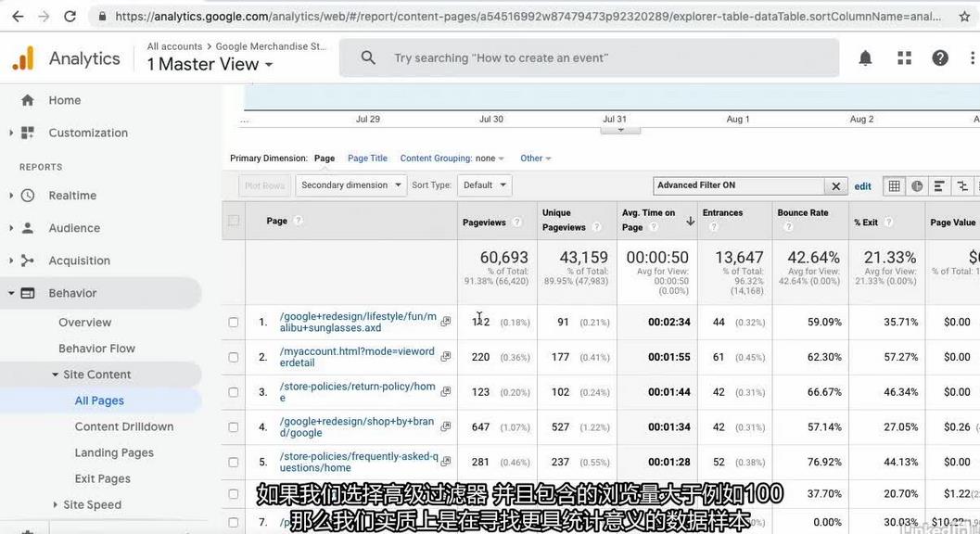The width and height of the screenshot is (980, 534).
Task: Click the Customization dashboard icon
Action: pos(28,133)
